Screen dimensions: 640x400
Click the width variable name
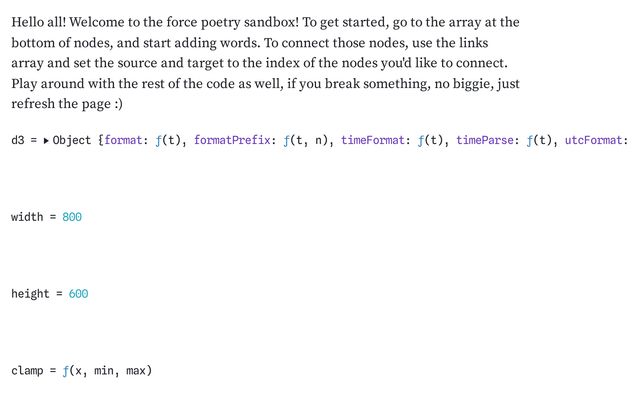[x=27, y=217]
